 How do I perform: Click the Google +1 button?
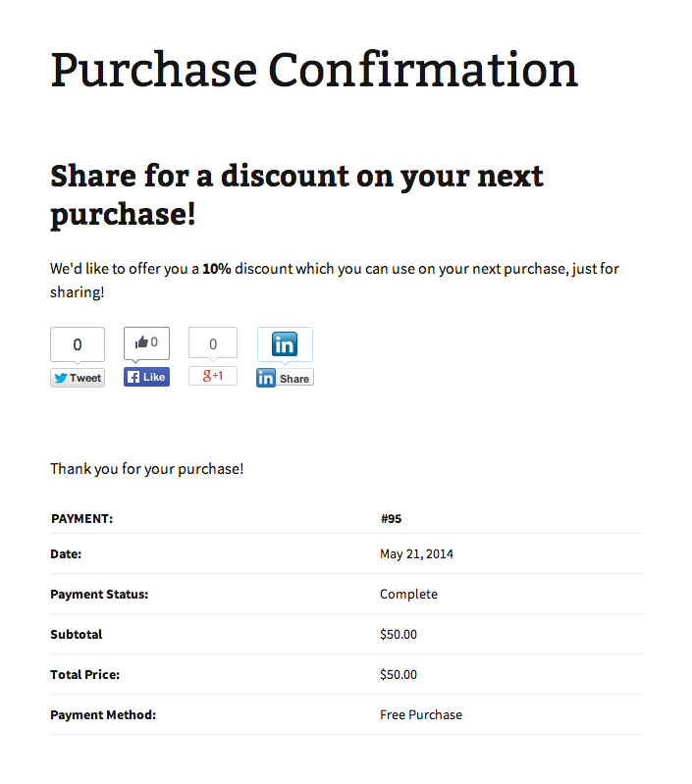(213, 376)
